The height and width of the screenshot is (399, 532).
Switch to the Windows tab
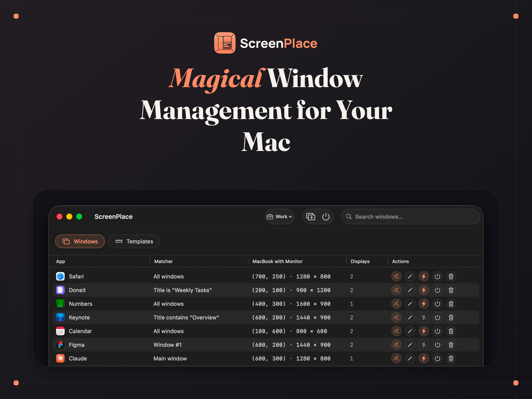tap(80, 241)
